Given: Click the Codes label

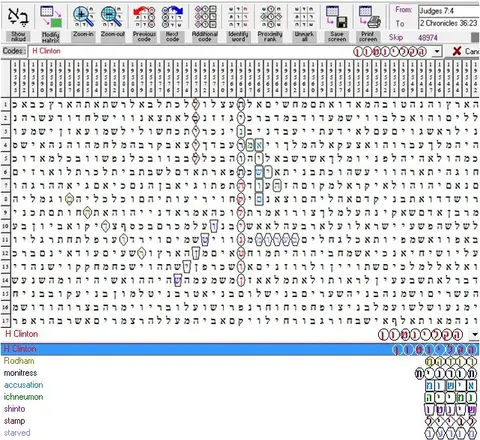Looking at the screenshot, I should click(x=14, y=51).
